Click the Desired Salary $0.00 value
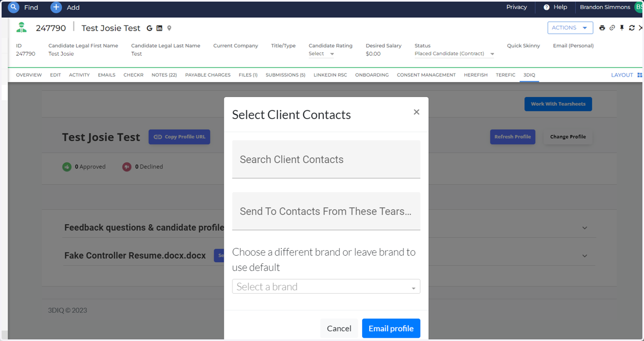 point(373,54)
